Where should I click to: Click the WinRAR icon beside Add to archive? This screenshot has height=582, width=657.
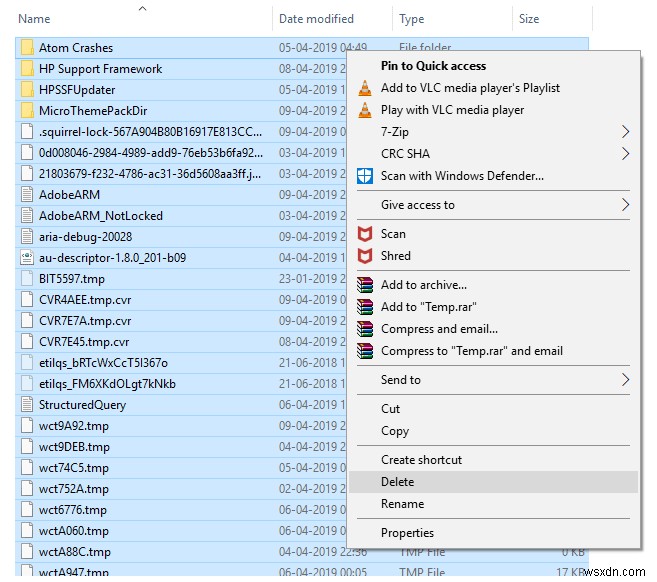365,285
